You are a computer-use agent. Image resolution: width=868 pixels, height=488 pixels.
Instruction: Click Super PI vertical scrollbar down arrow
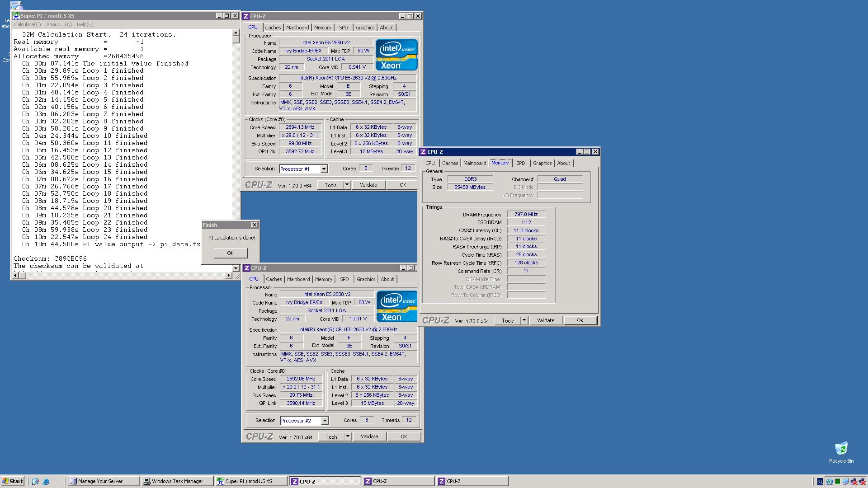click(x=236, y=268)
